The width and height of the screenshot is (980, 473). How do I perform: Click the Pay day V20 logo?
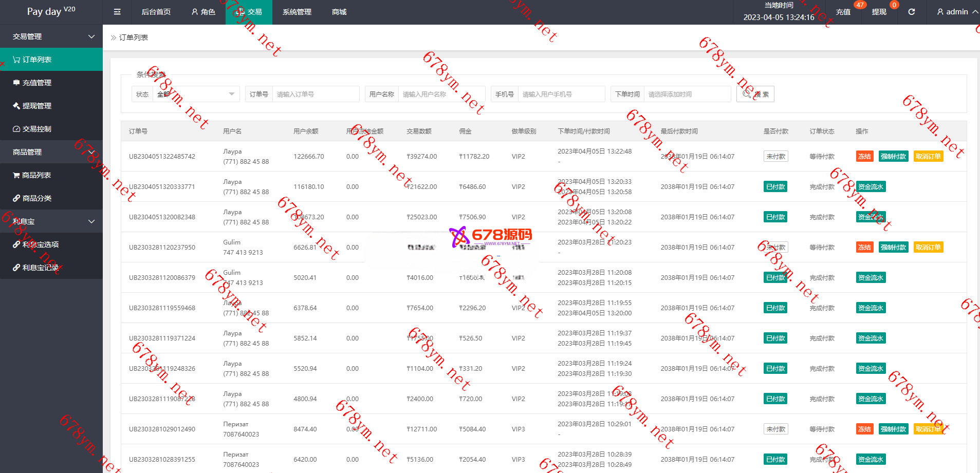51,11
